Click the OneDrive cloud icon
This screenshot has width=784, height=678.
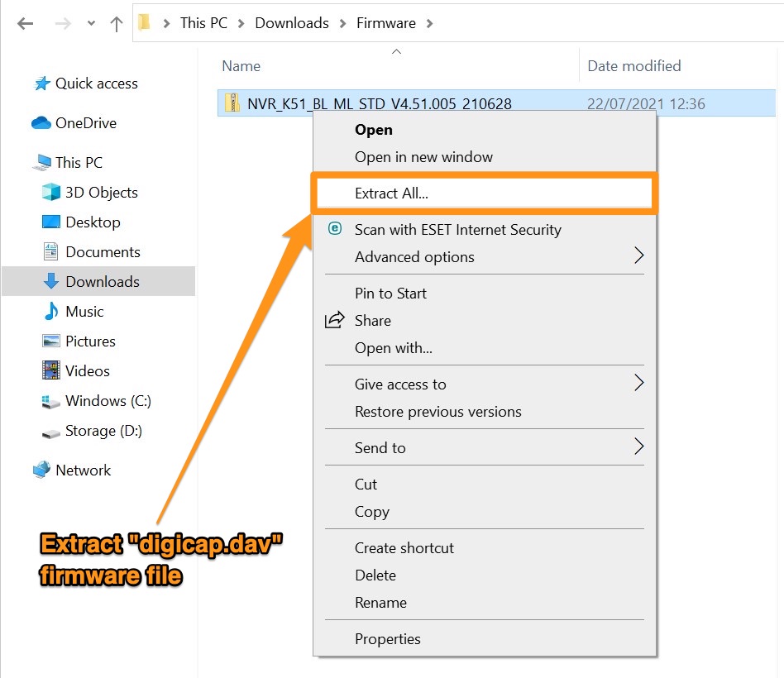pyautogui.click(x=41, y=123)
